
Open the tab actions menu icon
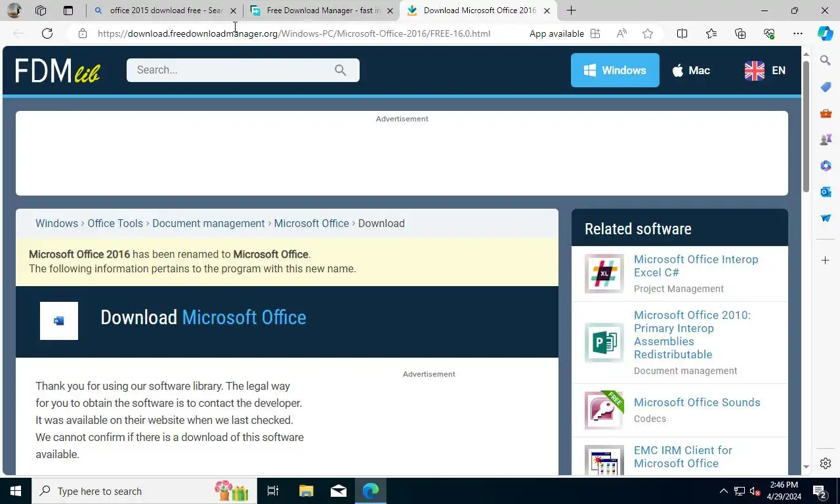pyautogui.click(x=68, y=10)
